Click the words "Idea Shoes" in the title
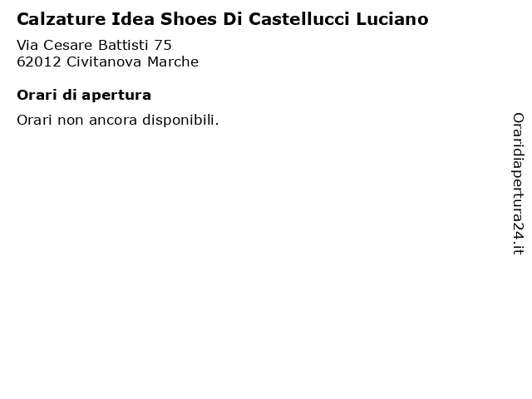The width and height of the screenshot is (532, 399). pyautogui.click(x=165, y=19)
